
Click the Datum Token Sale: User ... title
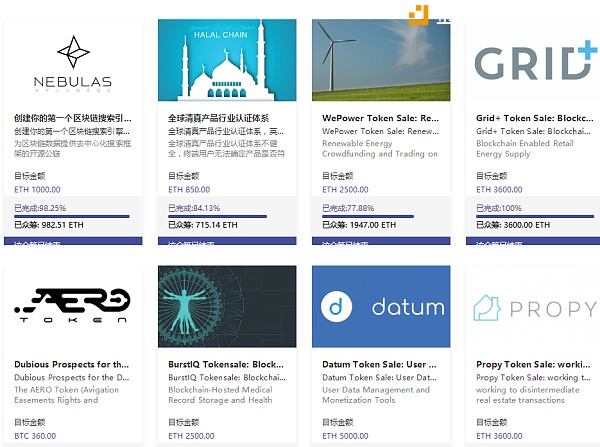[x=379, y=364]
